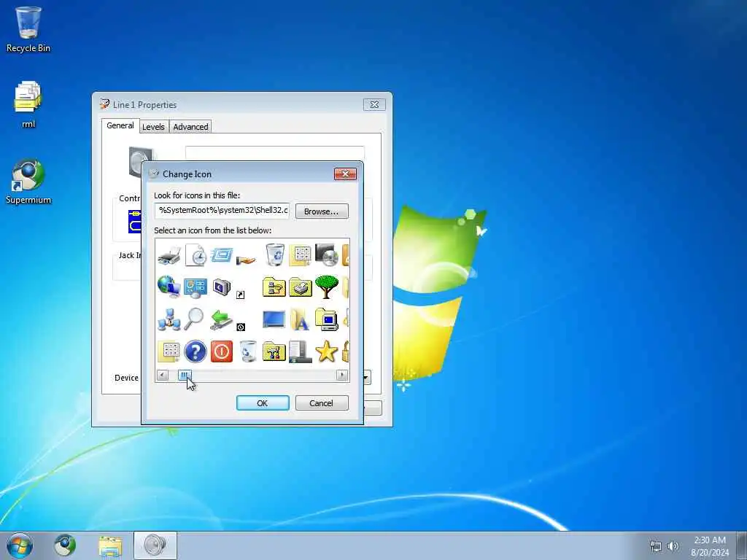Screen dimensions: 747x560
Task: Select the recycle bin beside the red power icon
Action: (248, 351)
